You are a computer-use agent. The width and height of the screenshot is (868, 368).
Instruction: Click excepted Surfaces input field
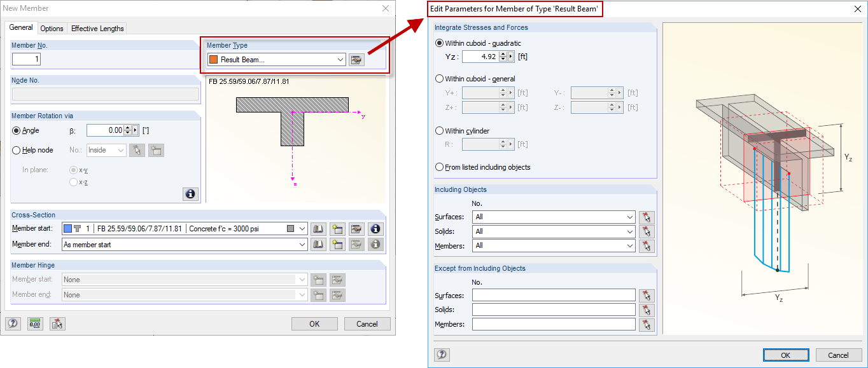click(x=554, y=296)
